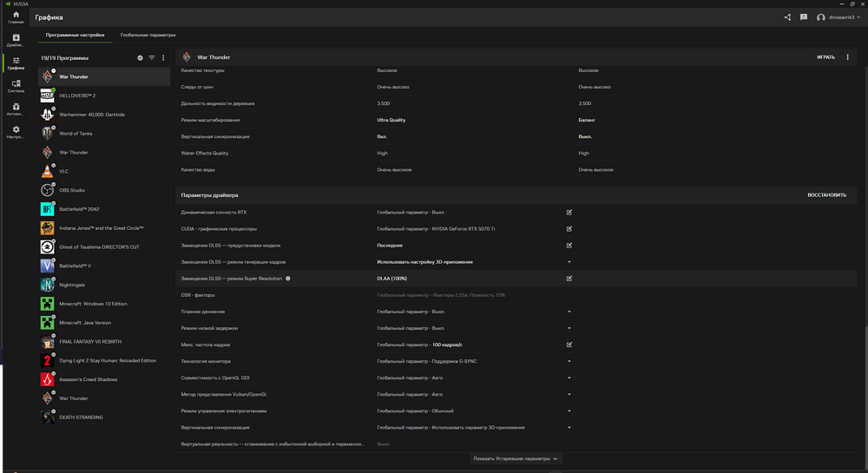Open the Плавное движение dropdown

pos(569,312)
